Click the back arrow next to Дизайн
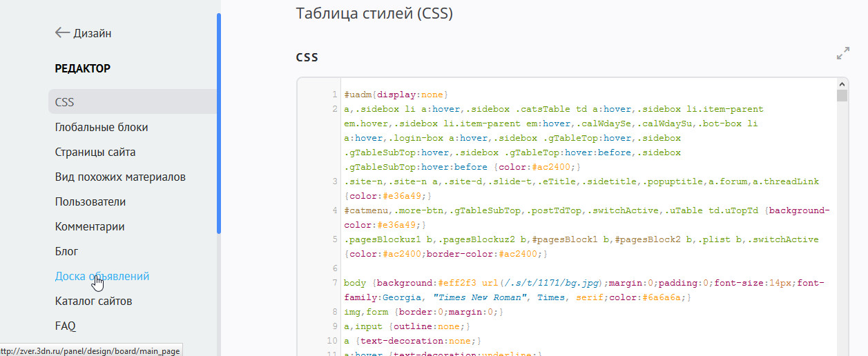Viewport: 868px width, 356px height. [x=62, y=32]
